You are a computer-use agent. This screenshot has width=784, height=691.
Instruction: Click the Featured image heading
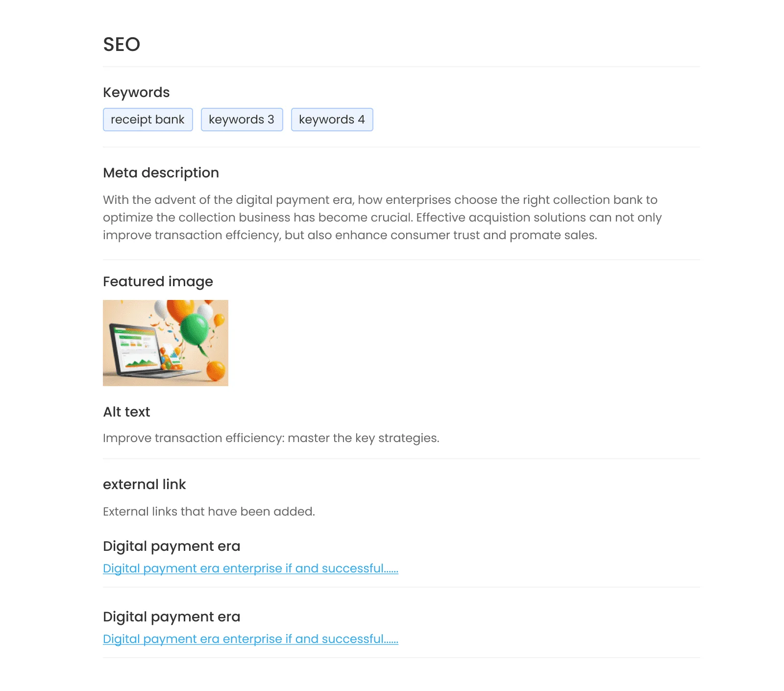(158, 281)
